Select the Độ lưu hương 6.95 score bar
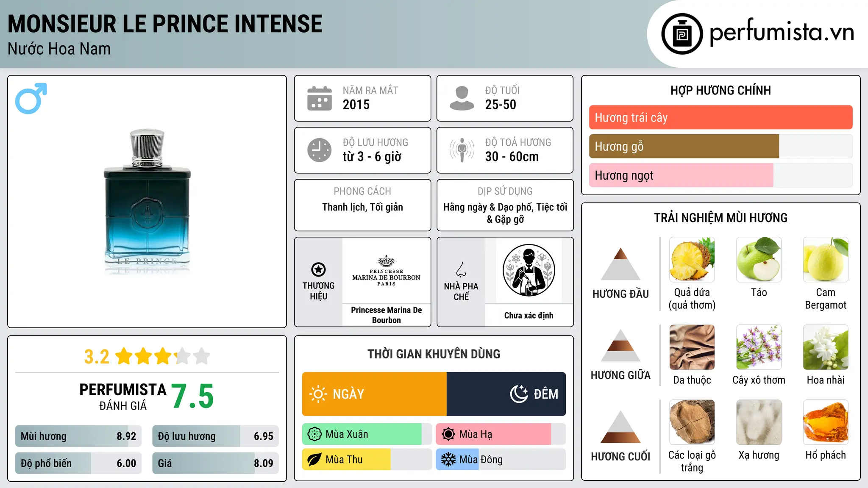Viewport: 868px width, 488px height. click(x=215, y=436)
